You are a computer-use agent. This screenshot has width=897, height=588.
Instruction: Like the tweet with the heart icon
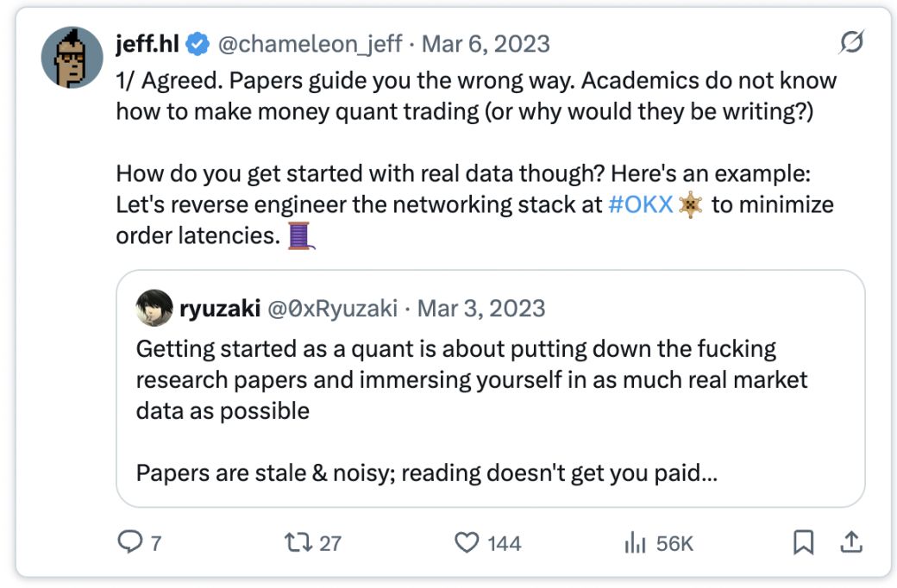(x=466, y=542)
